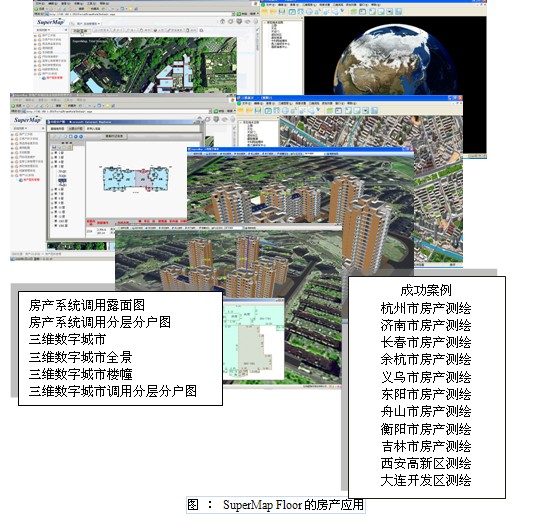Click the first button in satellite map toolbar
This screenshot has height=522, width=543.
tap(81, 31)
